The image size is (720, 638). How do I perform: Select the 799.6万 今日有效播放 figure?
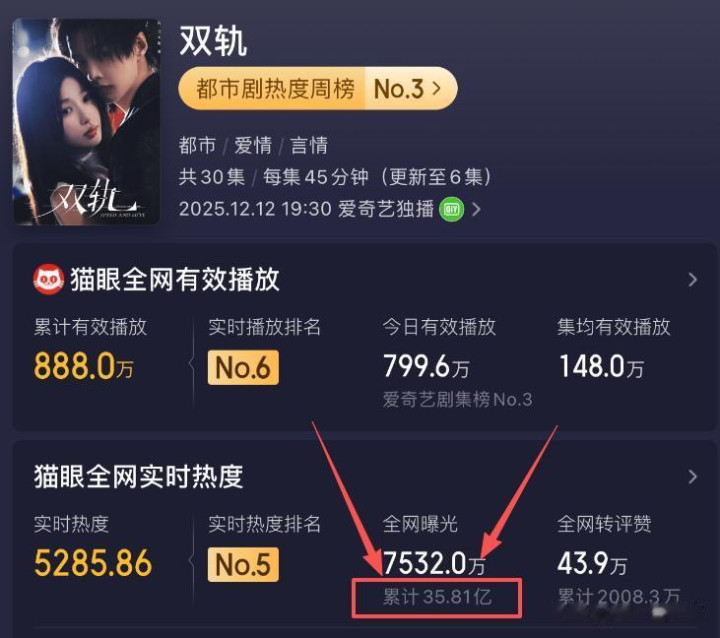pos(426,367)
